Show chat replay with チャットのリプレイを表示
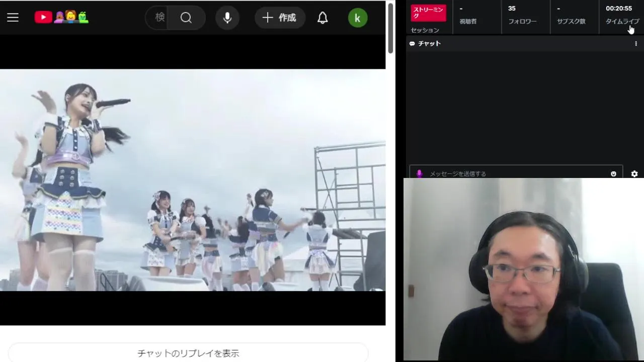644x362 pixels. coord(188,353)
